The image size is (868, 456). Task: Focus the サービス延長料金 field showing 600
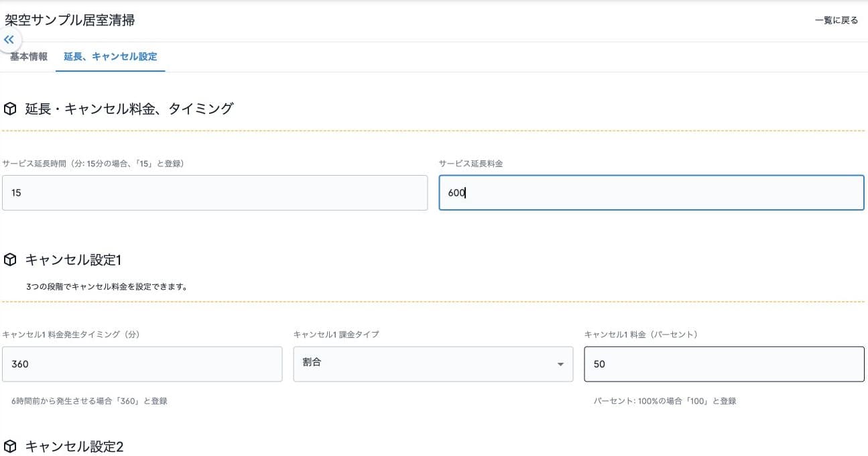652,193
